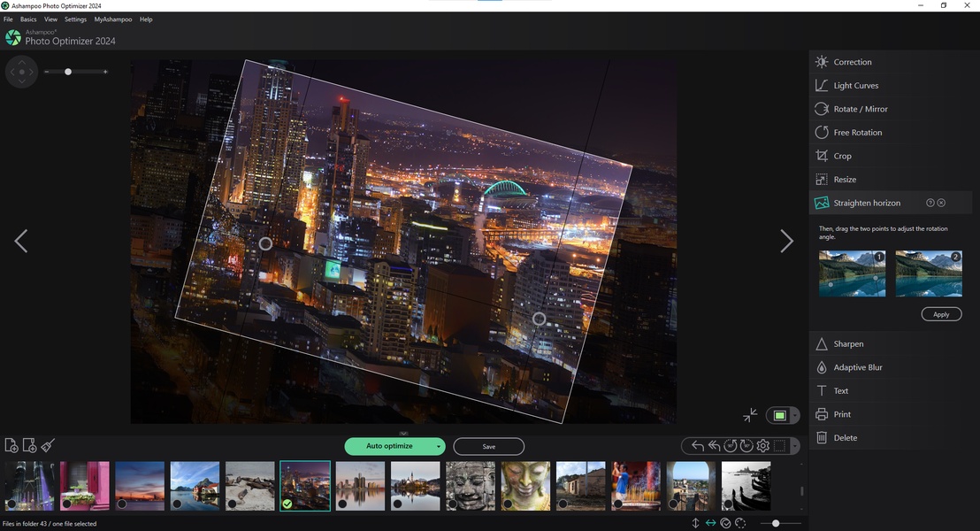Open the Basics menu
Viewport: 980px width, 531px height.
[x=28, y=19]
